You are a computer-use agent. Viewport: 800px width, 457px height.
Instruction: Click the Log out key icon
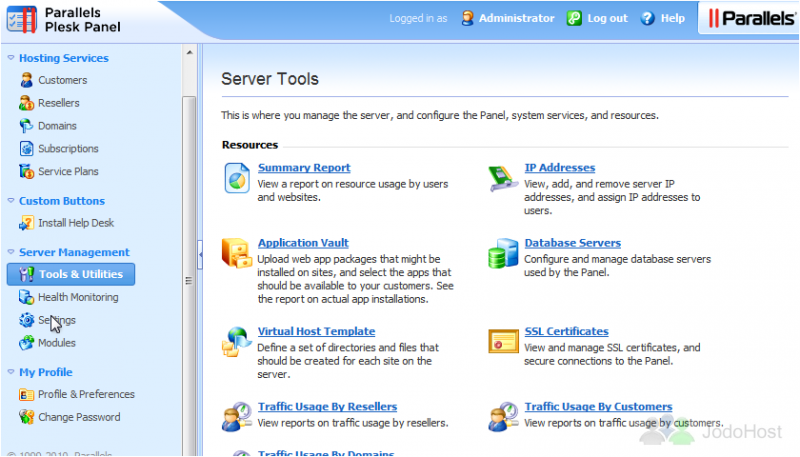click(x=574, y=18)
